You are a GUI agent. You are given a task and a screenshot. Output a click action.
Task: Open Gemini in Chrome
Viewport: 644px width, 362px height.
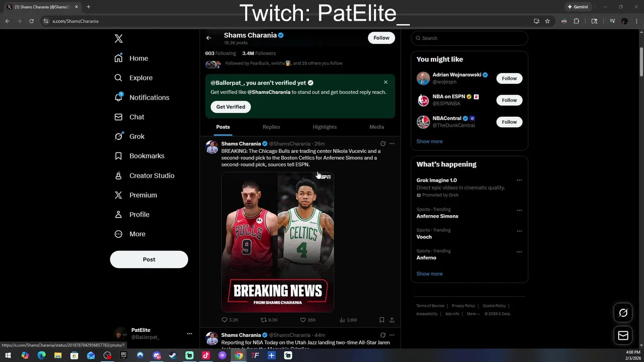pos(578,7)
